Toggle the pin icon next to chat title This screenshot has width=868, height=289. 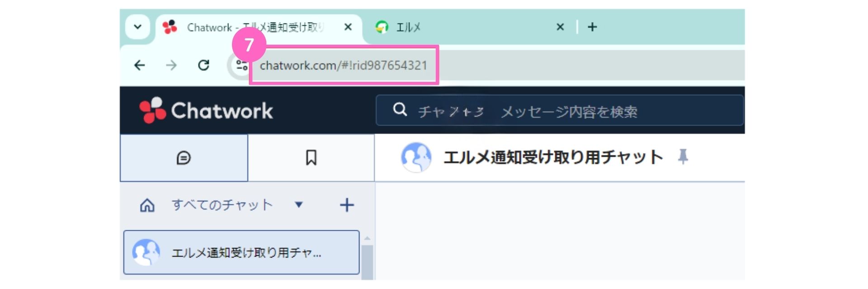click(683, 157)
